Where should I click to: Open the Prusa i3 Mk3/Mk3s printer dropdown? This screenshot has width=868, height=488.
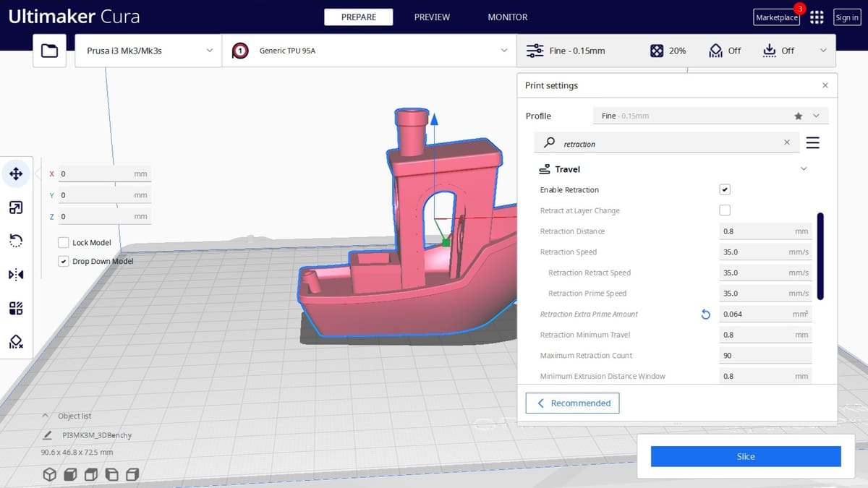(148, 51)
